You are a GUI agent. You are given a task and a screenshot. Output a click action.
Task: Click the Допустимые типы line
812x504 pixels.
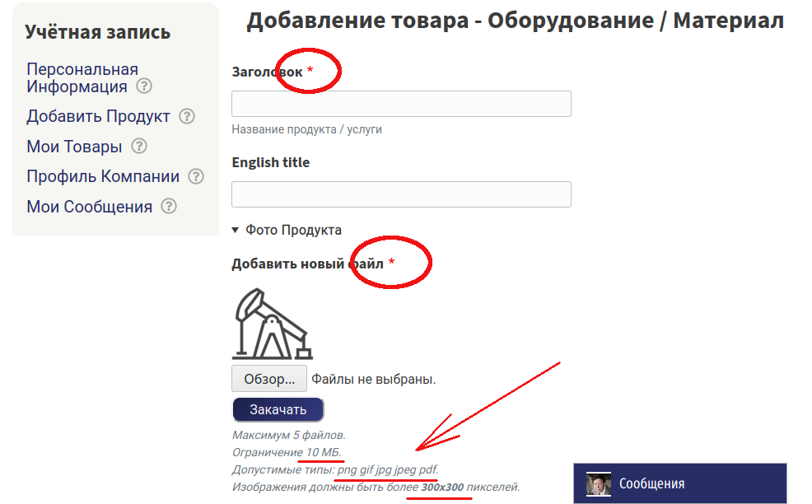point(335,469)
